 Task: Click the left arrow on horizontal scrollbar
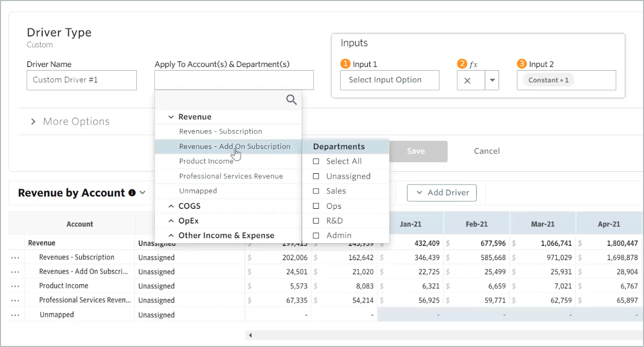250,335
